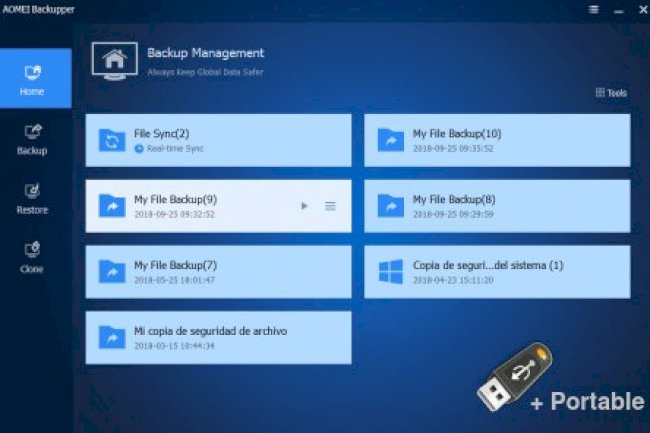Click the File Sync(2) sync icon
The height and width of the screenshot is (433, 650).
(x=108, y=140)
